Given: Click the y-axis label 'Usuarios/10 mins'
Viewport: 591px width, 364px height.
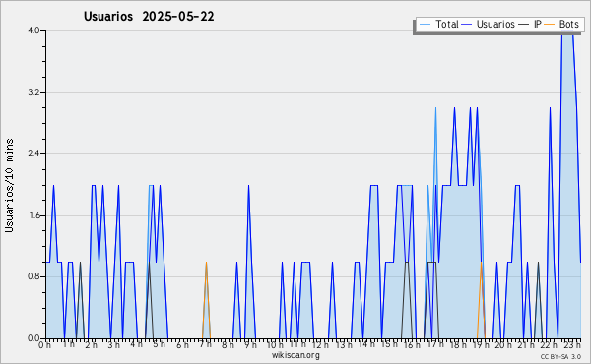Looking at the screenshot, I should pyautogui.click(x=9, y=185).
